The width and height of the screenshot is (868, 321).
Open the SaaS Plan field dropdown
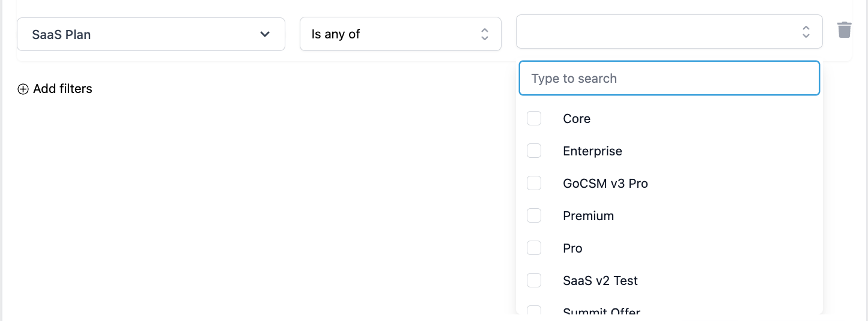coord(151,34)
